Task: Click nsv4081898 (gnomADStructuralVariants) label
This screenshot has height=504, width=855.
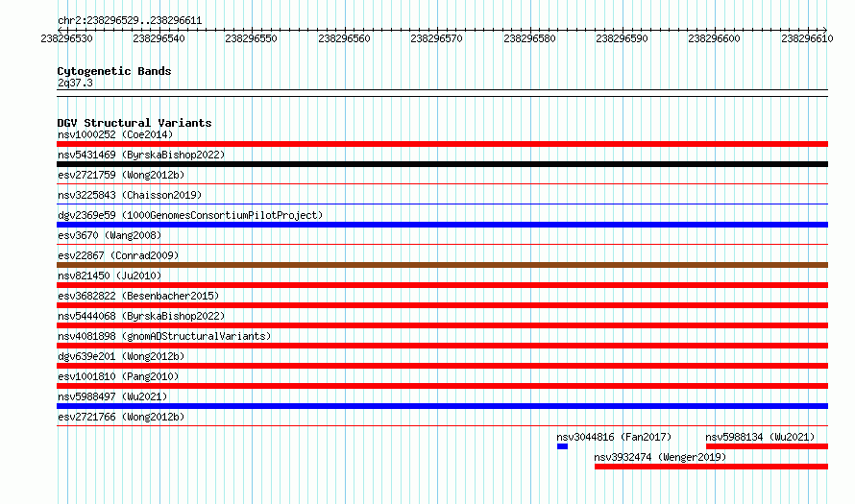Action: [x=164, y=336]
